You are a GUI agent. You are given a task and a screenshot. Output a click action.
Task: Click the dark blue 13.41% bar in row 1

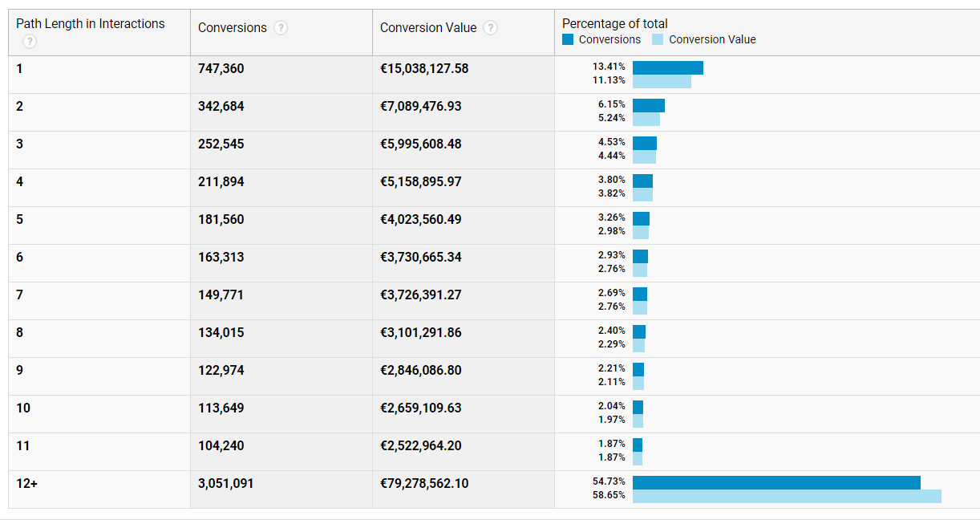(x=667, y=67)
